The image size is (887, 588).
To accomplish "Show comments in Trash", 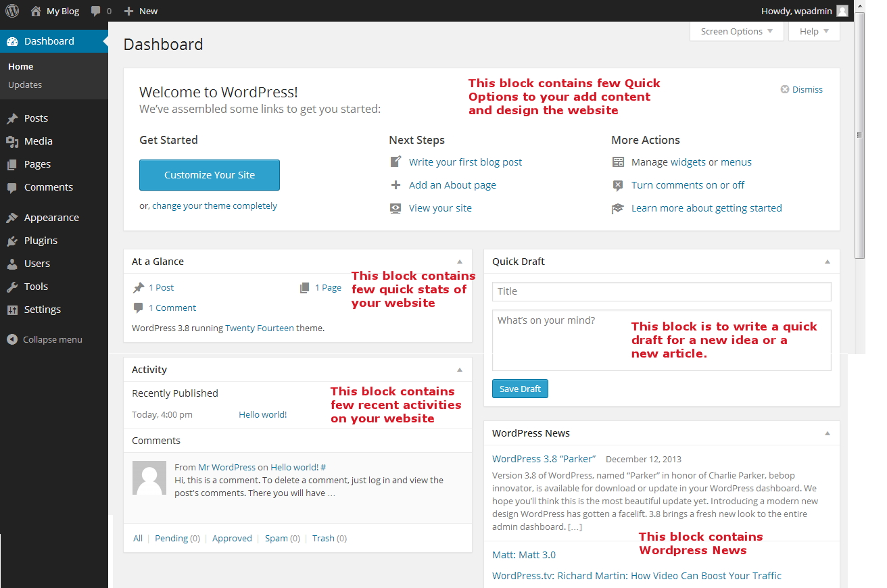I will click(x=323, y=538).
